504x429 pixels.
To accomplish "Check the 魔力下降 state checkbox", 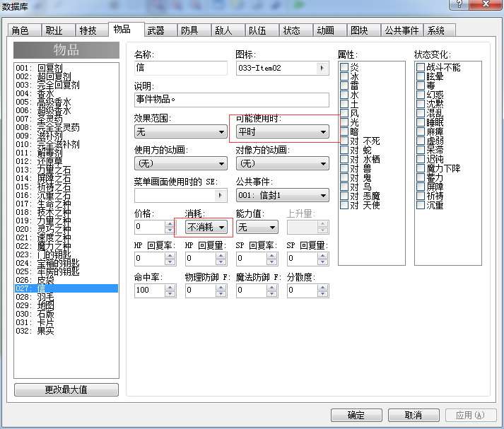I will (421, 168).
